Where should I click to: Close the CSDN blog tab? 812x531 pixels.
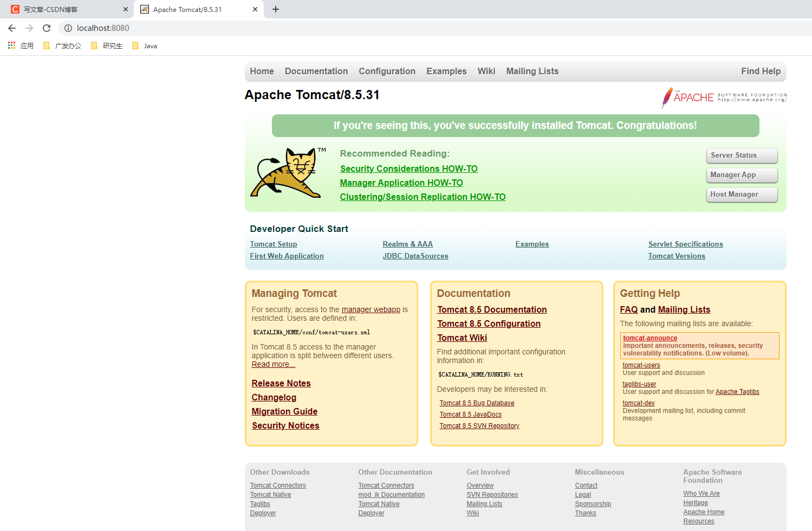(126, 9)
